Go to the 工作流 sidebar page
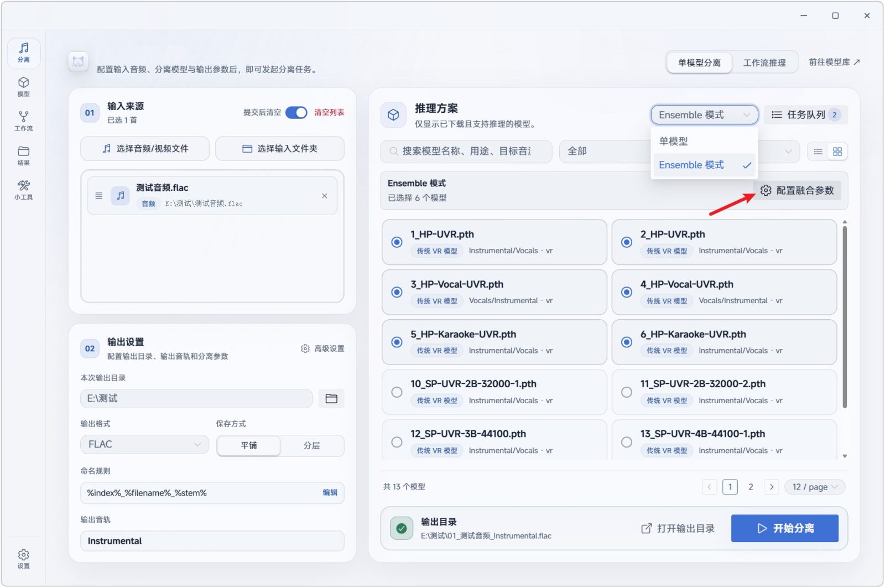Viewport: 885px width, 588px height. pyautogui.click(x=23, y=121)
